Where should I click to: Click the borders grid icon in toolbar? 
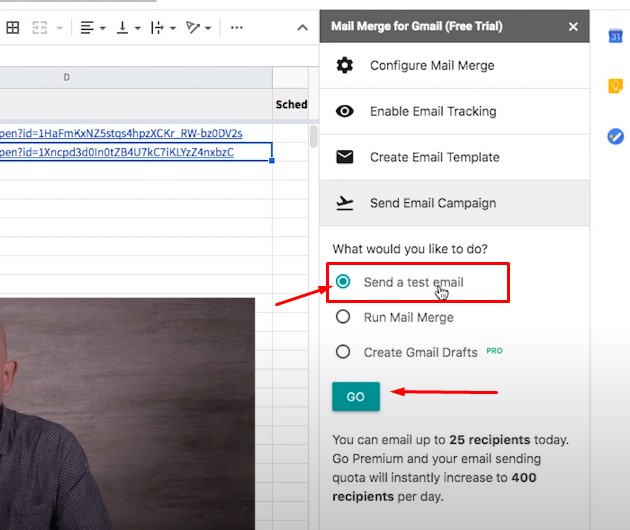[x=13, y=28]
